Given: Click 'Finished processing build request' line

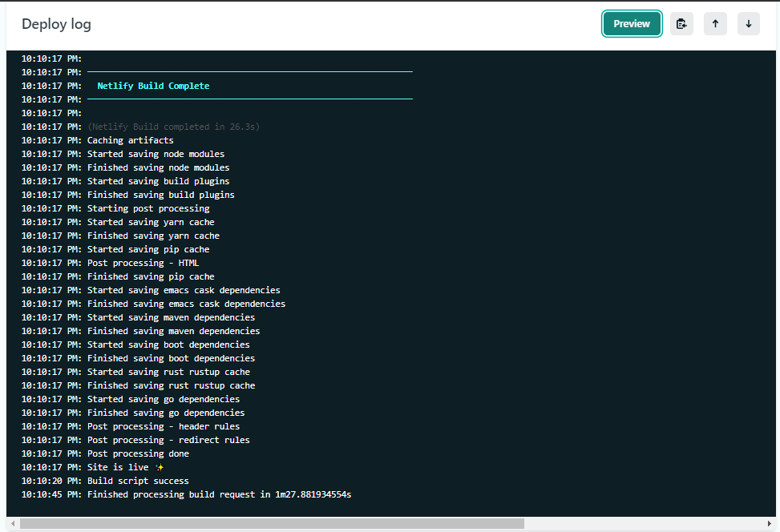Looking at the screenshot, I should point(220,494).
